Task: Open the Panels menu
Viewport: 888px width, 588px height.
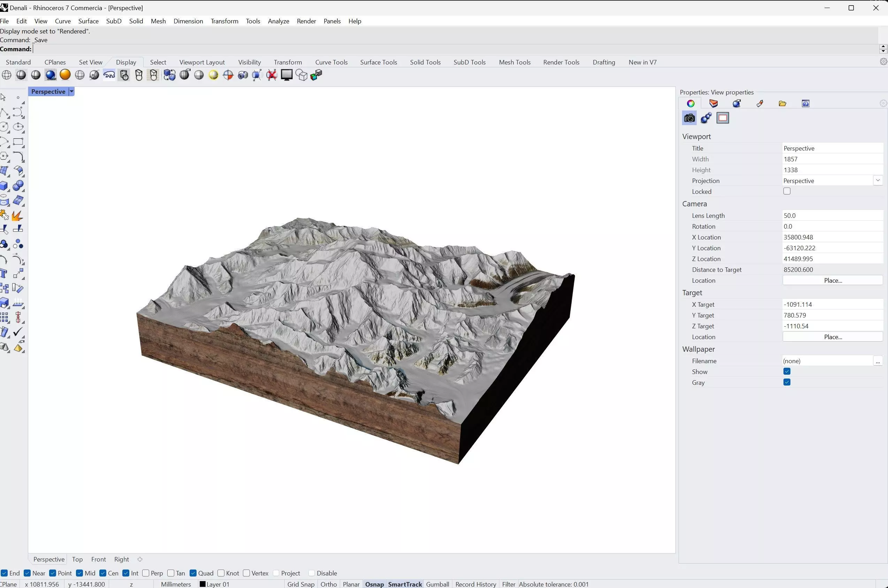Action: click(332, 21)
